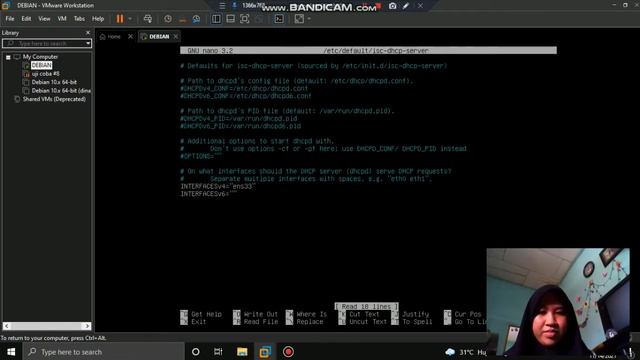Collapse the My Computer tree node

point(8,57)
